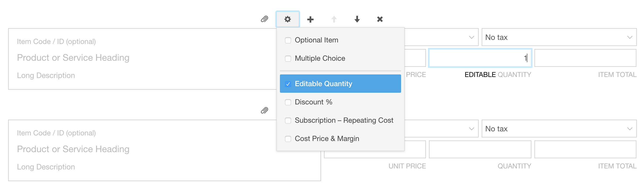Viewport: 644px width, 189px height.
Task: Enable the Optional Item checkbox
Action: coord(288,40)
